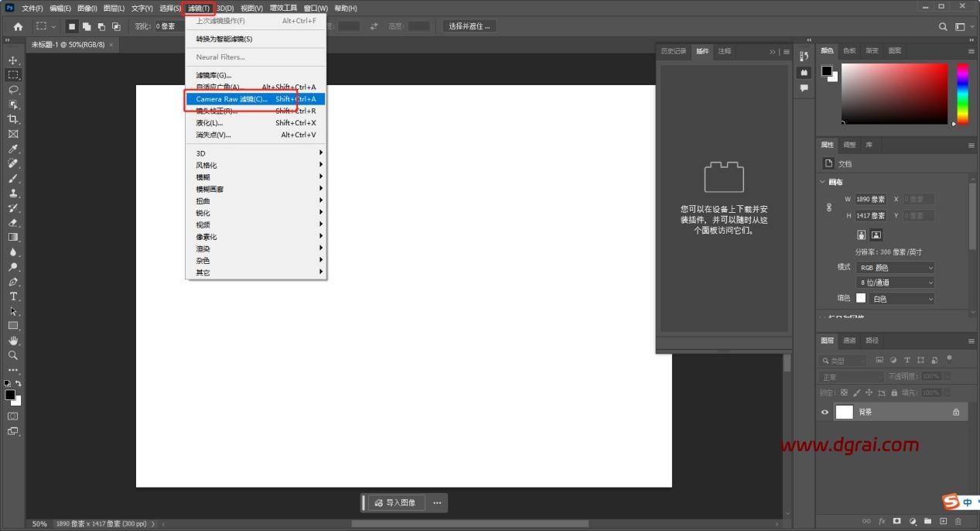Open the 8 位/通道 bit depth dropdown
980x531 pixels.
[896, 283]
